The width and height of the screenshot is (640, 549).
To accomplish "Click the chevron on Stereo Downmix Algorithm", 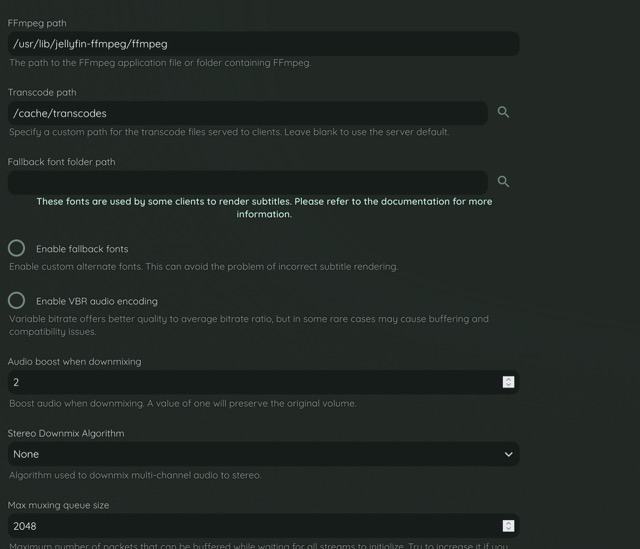I will coord(508,454).
